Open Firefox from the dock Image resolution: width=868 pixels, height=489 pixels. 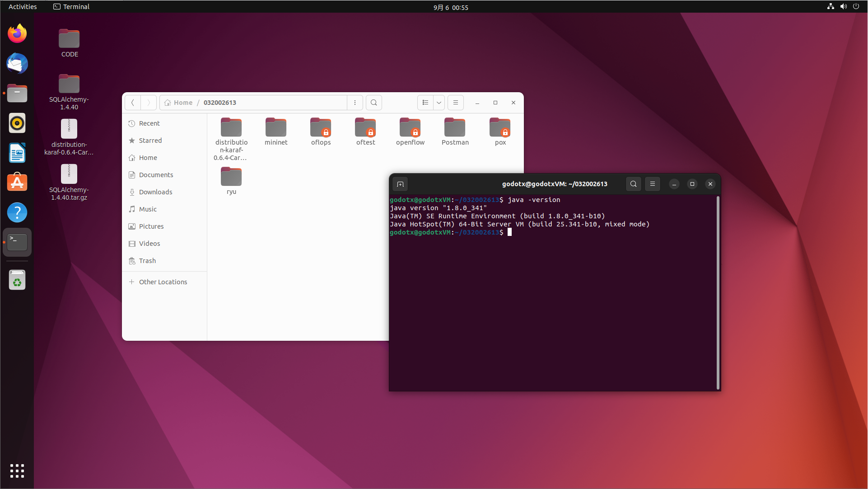tap(17, 34)
